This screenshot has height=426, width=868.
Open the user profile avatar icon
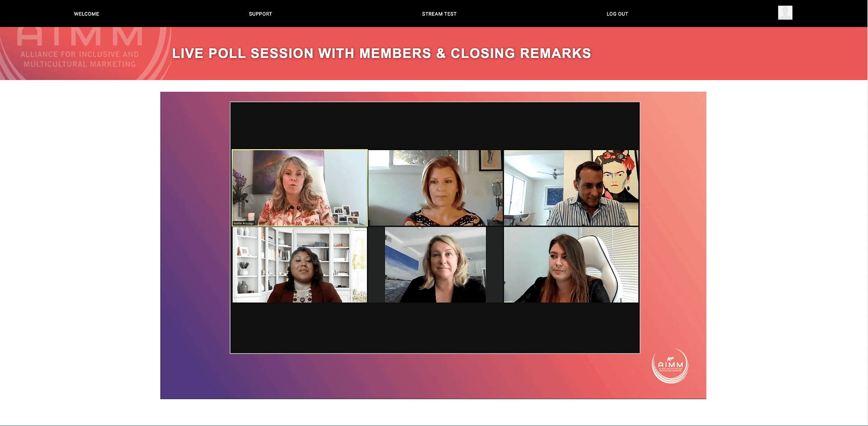[x=785, y=13]
